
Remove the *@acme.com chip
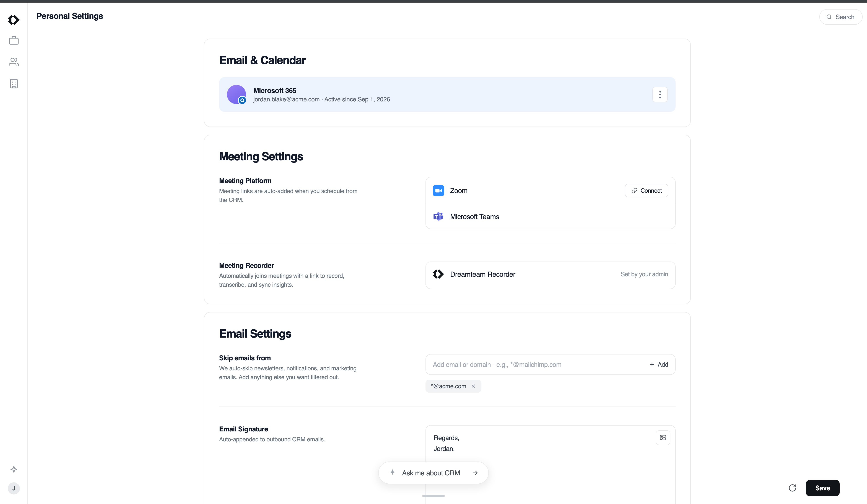(473, 386)
